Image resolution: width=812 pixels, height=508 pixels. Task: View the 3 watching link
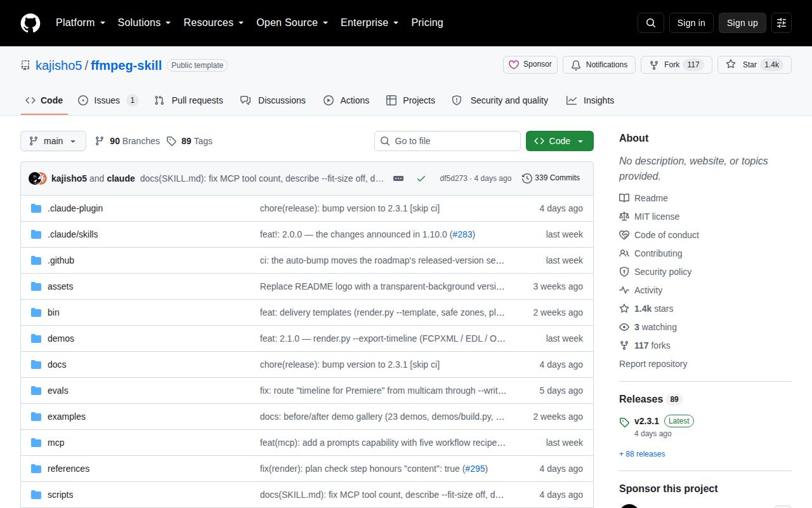click(x=648, y=327)
